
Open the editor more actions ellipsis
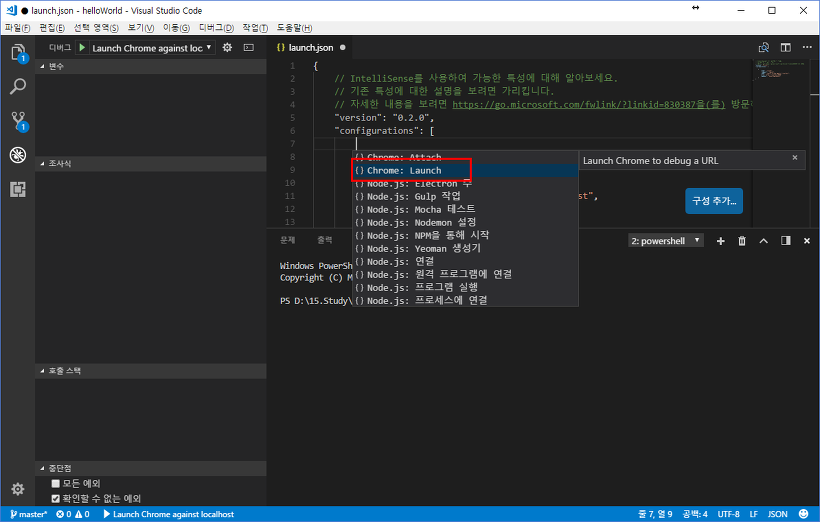(x=807, y=48)
